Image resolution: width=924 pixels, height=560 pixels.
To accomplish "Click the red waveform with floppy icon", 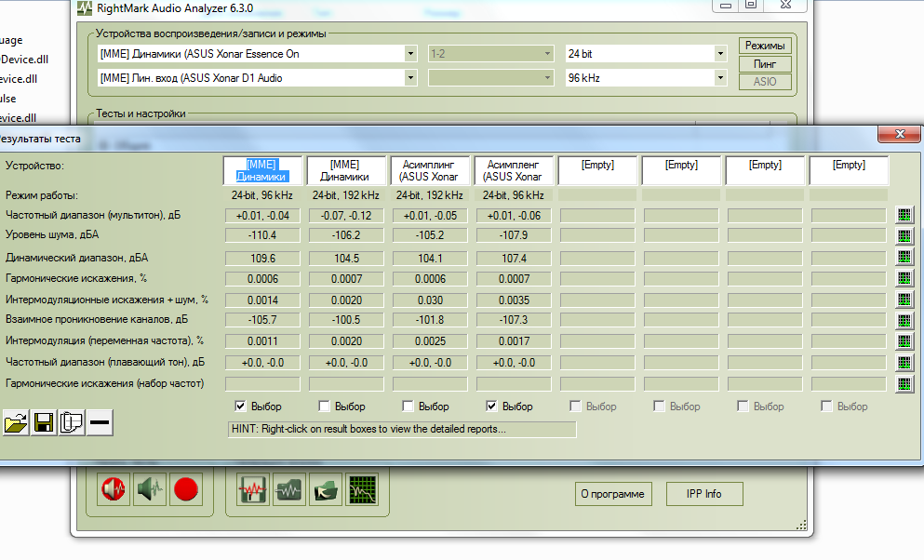I will coord(253,489).
